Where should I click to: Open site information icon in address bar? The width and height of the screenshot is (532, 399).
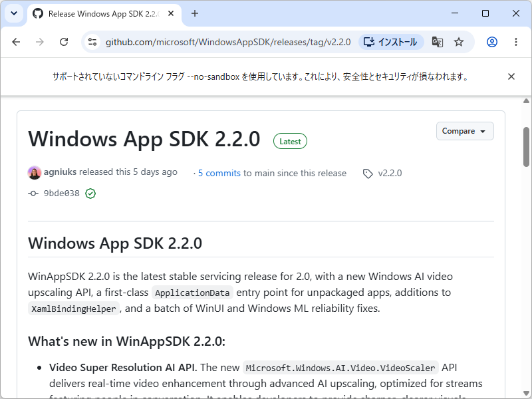coord(92,42)
